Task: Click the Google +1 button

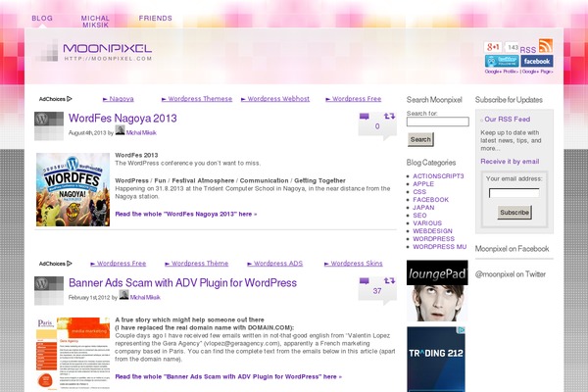Action: coord(493,47)
